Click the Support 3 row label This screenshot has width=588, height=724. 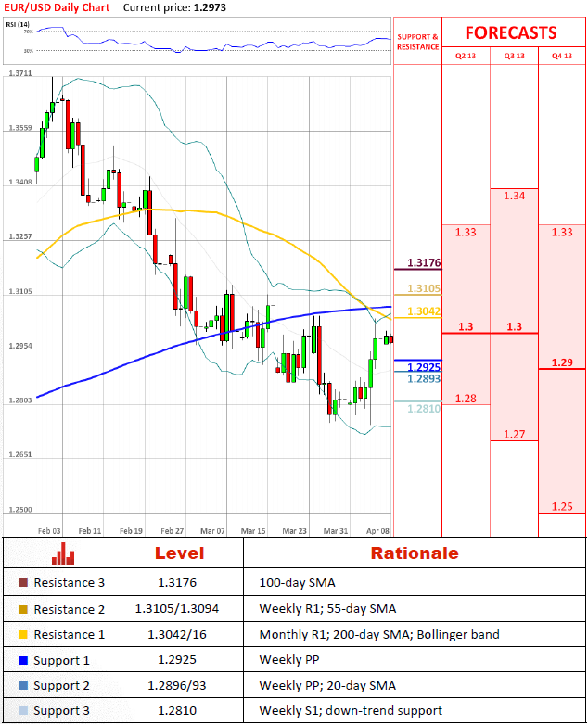[61, 711]
